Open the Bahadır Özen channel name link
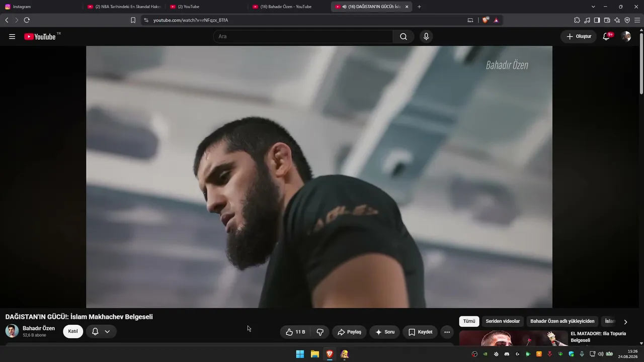The image size is (644, 362). click(39, 328)
